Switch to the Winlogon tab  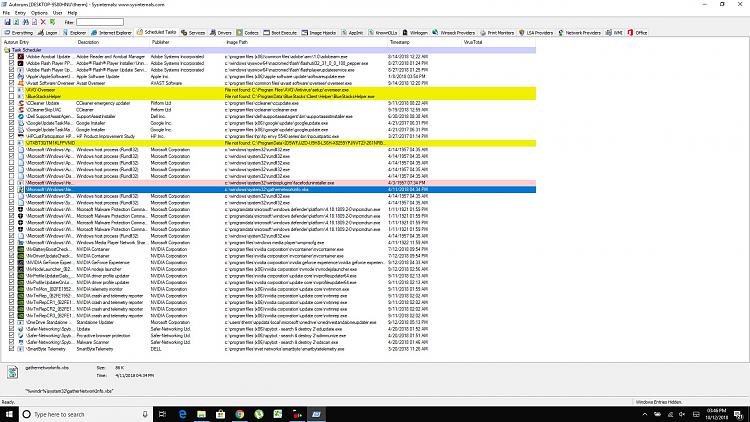415,33
